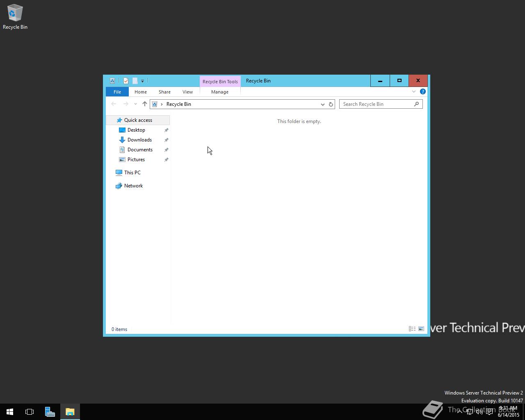Click the pin icon next to Desktop
Viewport: 525px width, 420px height.
[166, 130]
